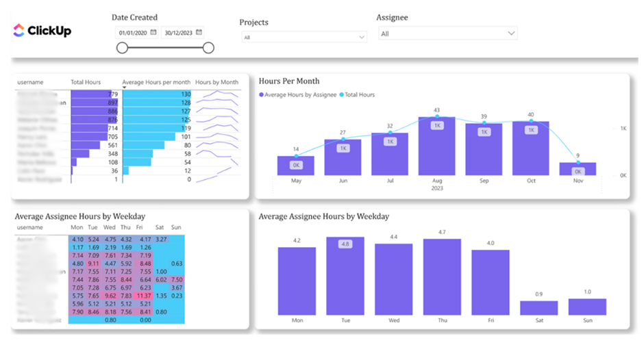Open the start date calendar picker icon
The image size is (644, 362).
tap(153, 32)
